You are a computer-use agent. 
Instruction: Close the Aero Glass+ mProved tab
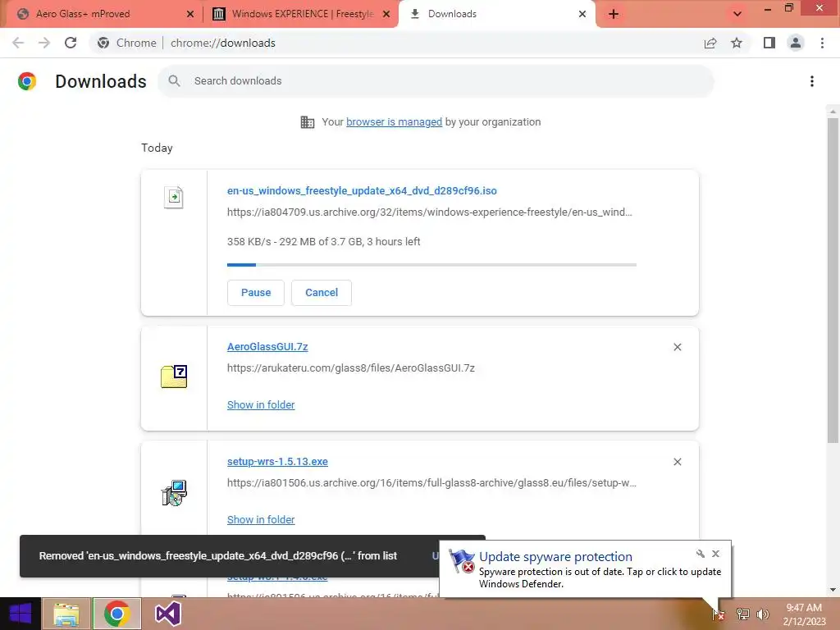coord(190,14)
